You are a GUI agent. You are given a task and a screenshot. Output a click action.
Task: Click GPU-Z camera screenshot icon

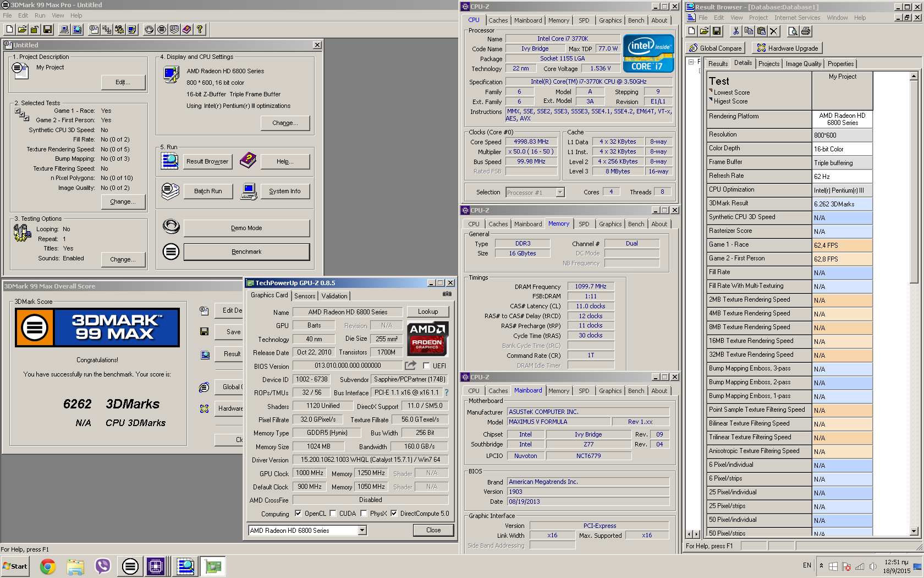[x=447, y=294]
